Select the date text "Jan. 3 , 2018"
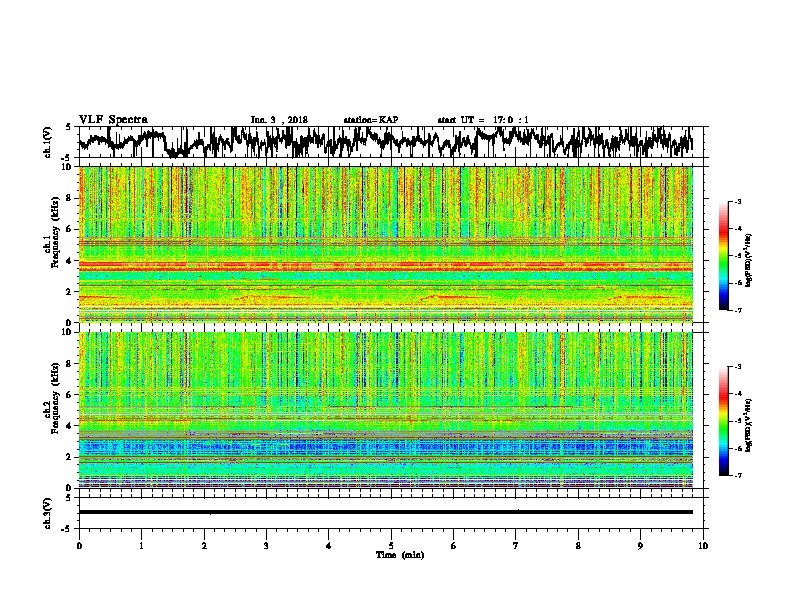Viewport: 792px width, 612px height. 279,120
